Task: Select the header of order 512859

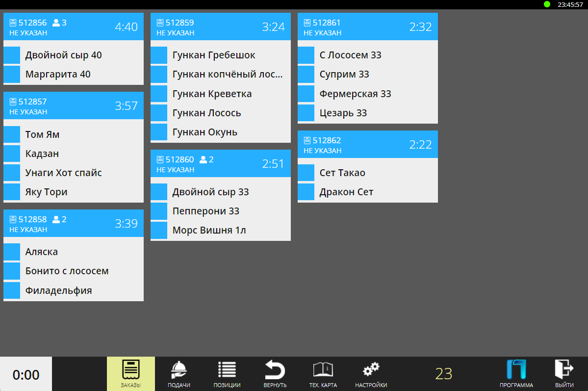Action: 221,27
